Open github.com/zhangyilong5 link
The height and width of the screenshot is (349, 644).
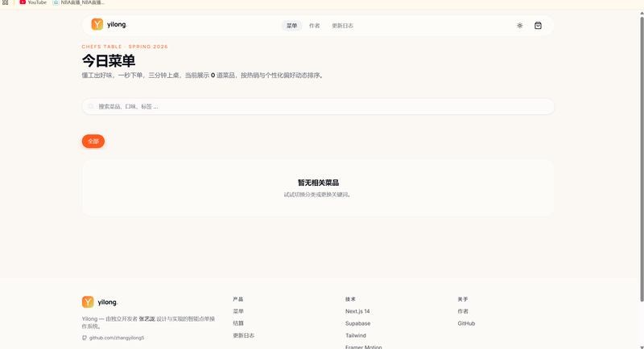(x=117, y=338)
